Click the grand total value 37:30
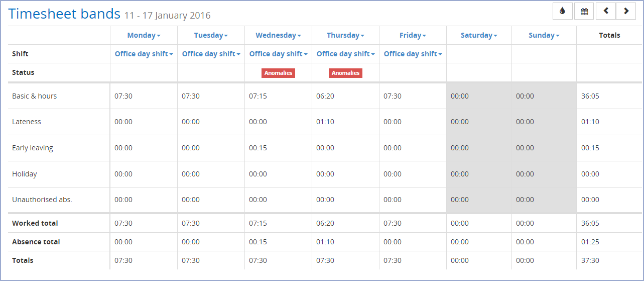 click(590, 260)
